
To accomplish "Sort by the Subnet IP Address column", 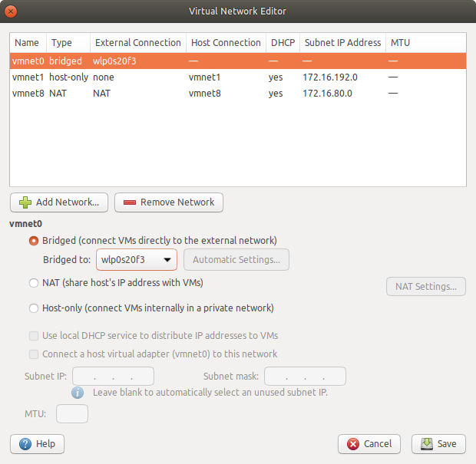I will [342, 43].
